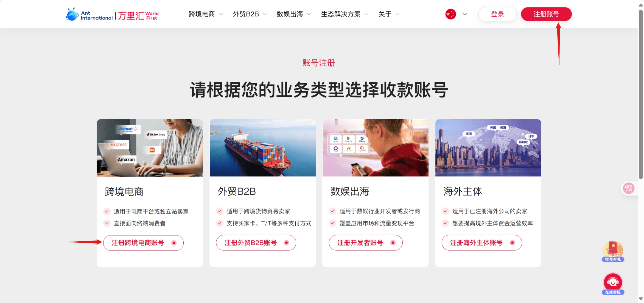Click the China flag language icon
Screen dimensions: 644x303
tap(450, 14)
